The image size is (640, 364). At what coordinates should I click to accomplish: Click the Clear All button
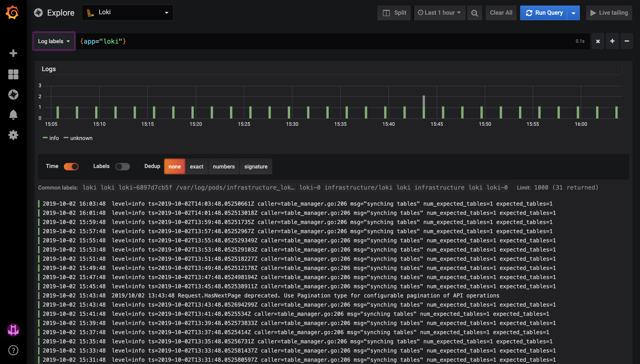pos(501,12)
